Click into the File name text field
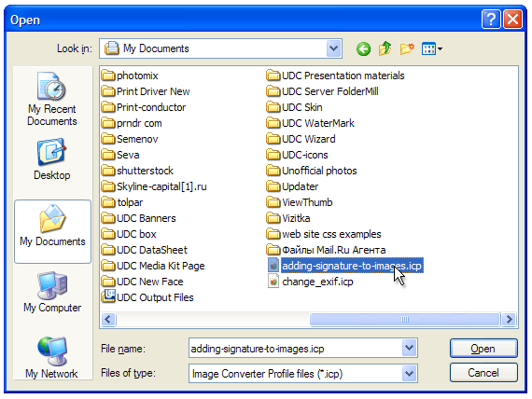Image resolution: width=532 pixels, height=399 pixels. pos(295,348)
